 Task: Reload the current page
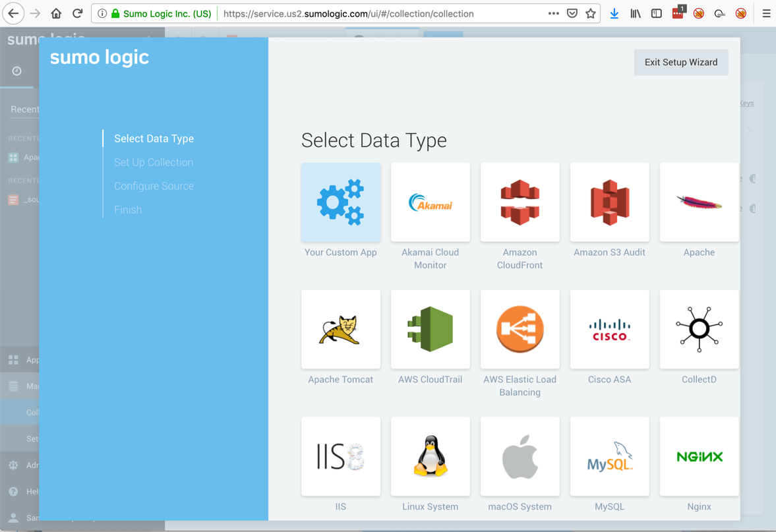[78, 13]
